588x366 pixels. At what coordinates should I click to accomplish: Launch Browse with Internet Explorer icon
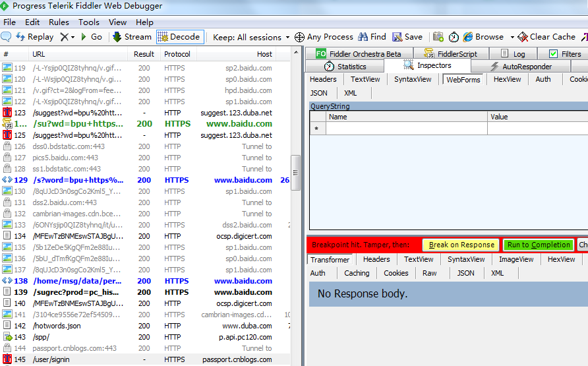click(x=483, y=37)
